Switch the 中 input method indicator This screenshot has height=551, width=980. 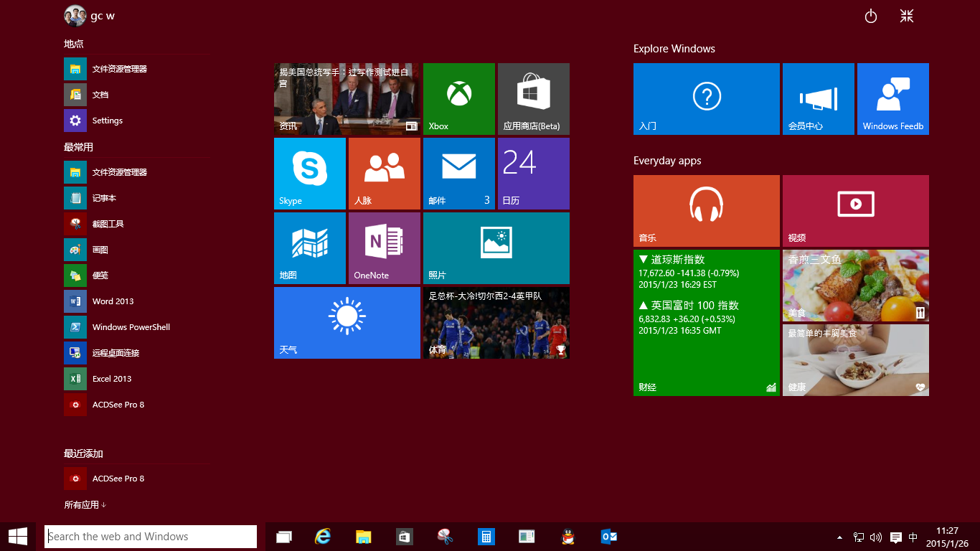tap(913, 537)
